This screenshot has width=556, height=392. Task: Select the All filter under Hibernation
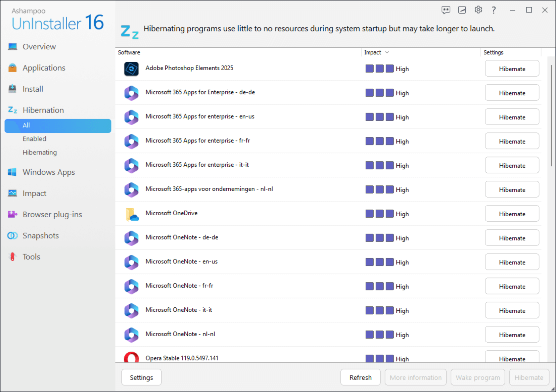click(26, 125)
